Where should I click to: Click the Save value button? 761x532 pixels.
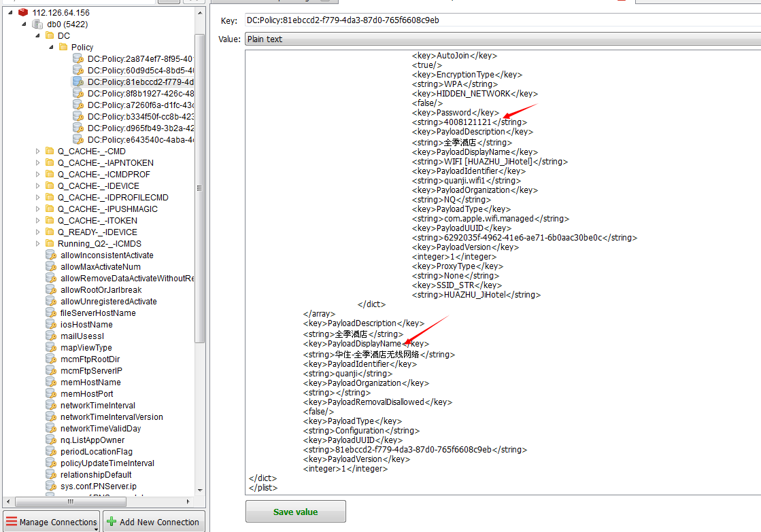tap(296, 512)
